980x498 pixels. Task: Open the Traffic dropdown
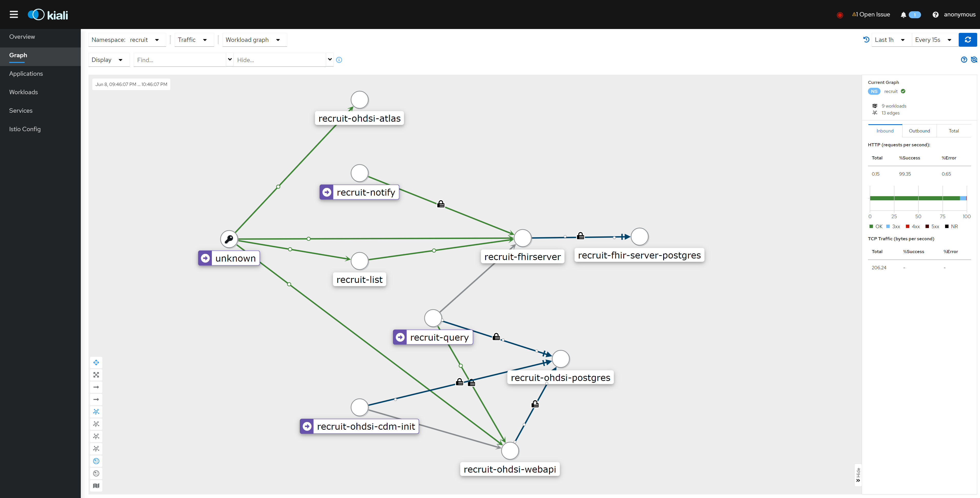[194, 40]
